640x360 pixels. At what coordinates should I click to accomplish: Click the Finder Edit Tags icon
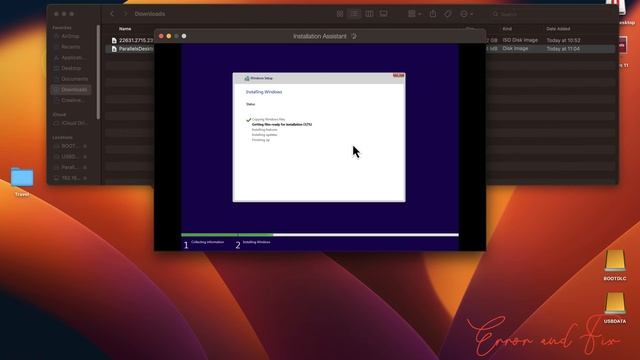click(448, 14)
